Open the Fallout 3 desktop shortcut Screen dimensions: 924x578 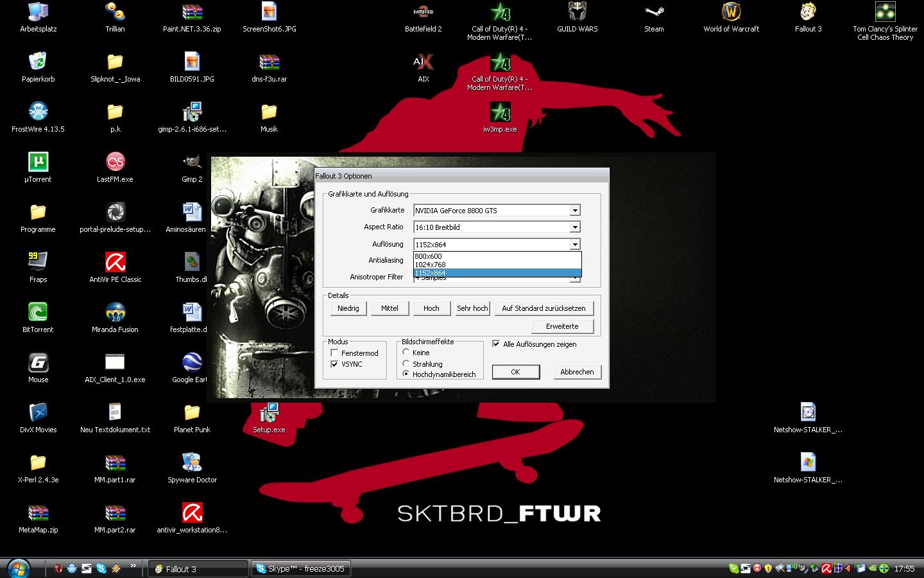click(808, 17)
